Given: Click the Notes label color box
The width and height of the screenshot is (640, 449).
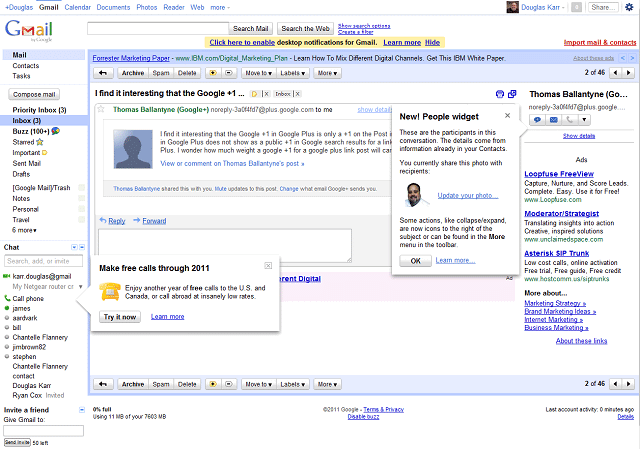Looking at the screenshot, I should click(82, 198).
